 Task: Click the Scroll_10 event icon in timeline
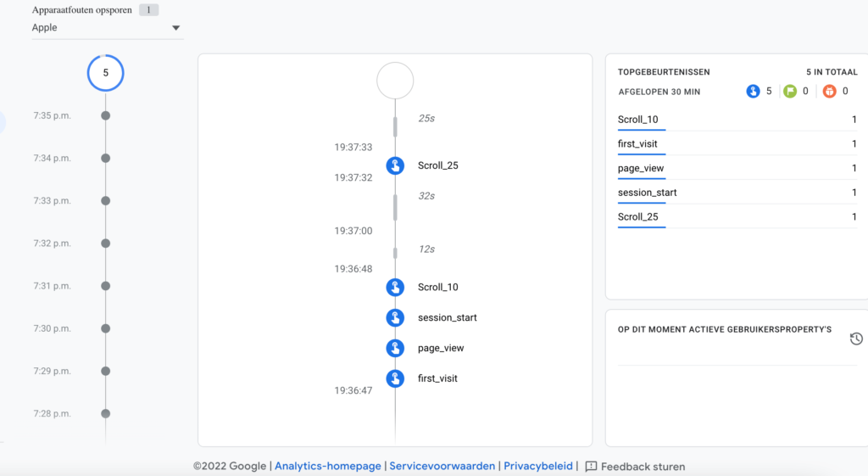tap(395, 287)
